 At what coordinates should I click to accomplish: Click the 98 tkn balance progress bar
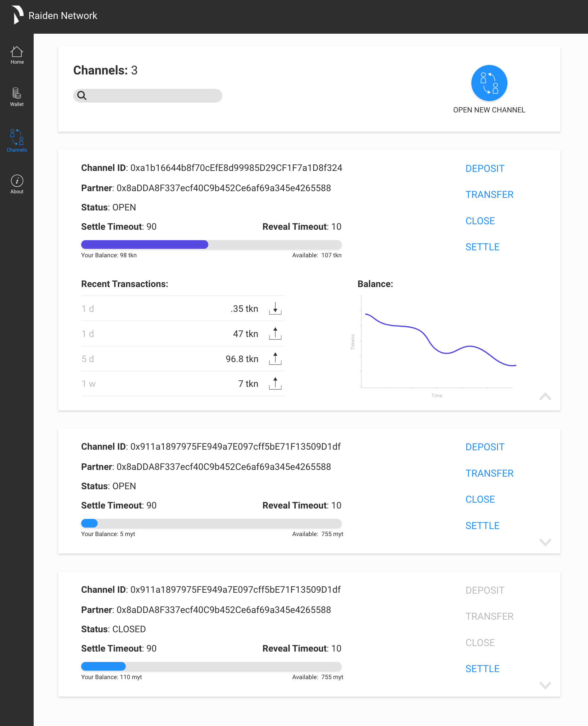(211, 244)
